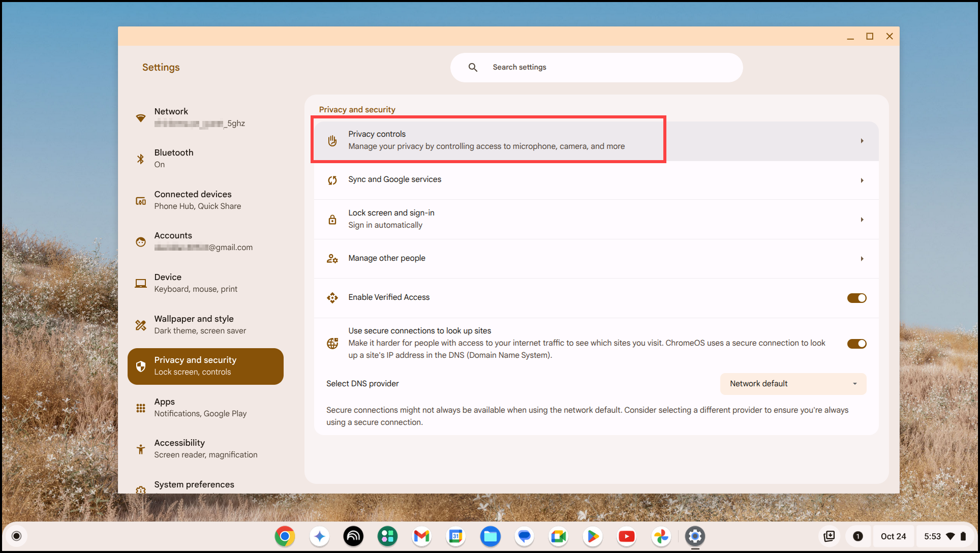Open Connected devices for Phone Hub
Viewport: 980px width, 553px height.
pos(205,199)
